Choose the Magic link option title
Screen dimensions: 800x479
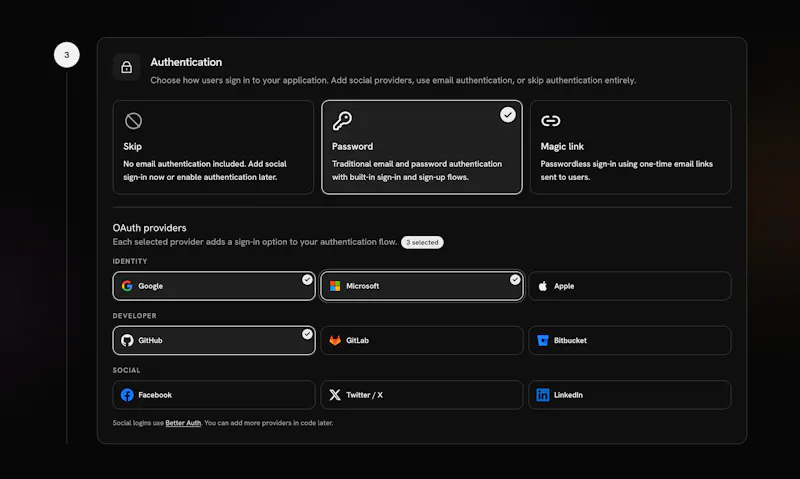point(562,146)
